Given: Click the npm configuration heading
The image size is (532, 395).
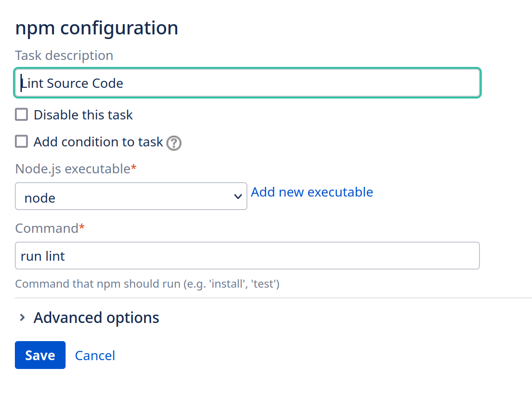Looking at the screenshot, I should coord(97,28).
